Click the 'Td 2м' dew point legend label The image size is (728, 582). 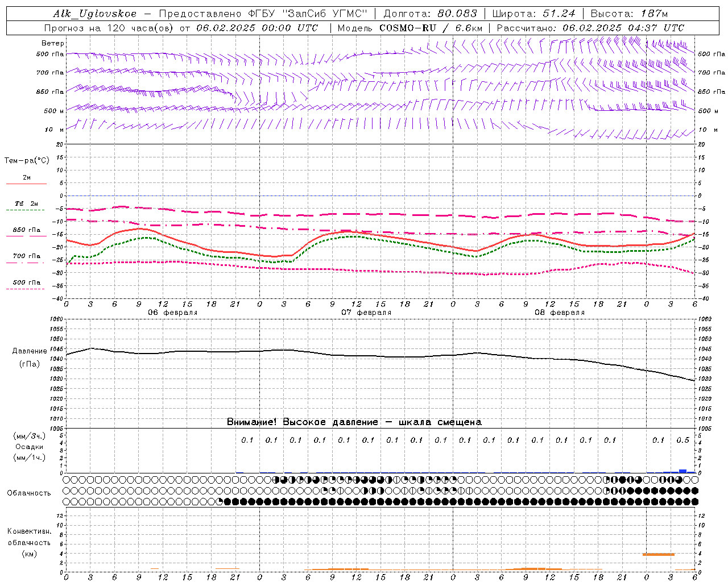pyautogui.click(x=26, y=203)
